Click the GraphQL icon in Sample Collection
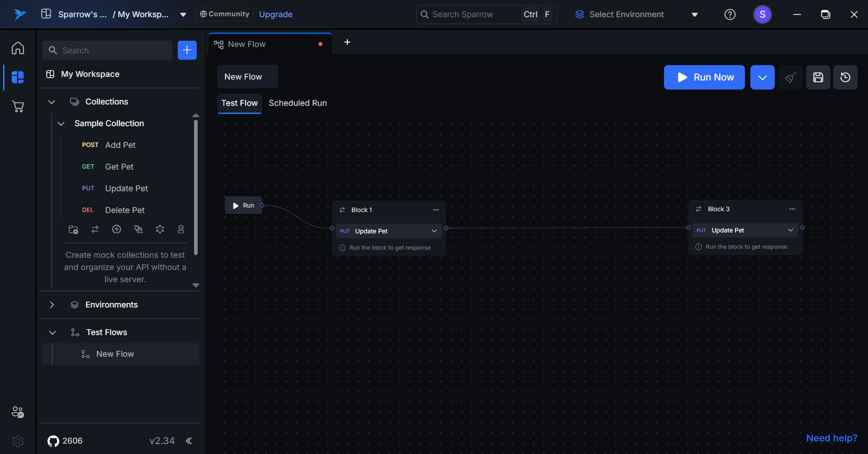Image resolution: width=868 pixels, height=454 pixels. pyautogui.click(x=160, y=230)
